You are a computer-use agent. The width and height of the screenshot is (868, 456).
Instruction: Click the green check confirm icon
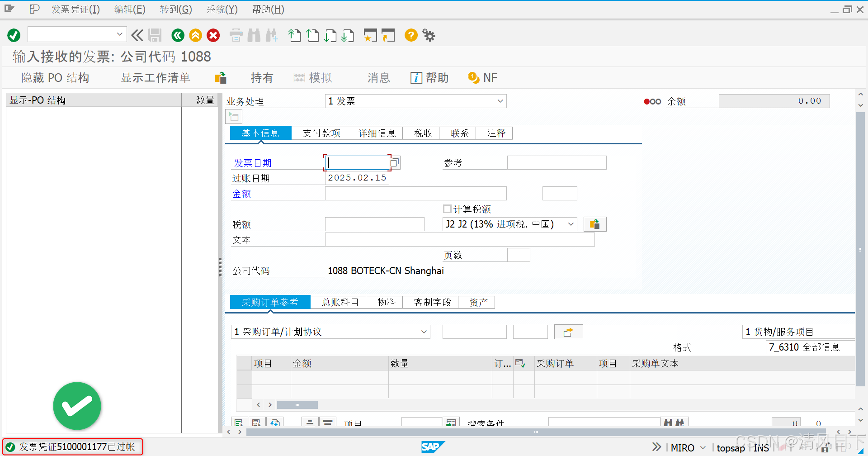click(x=13, y=34)
